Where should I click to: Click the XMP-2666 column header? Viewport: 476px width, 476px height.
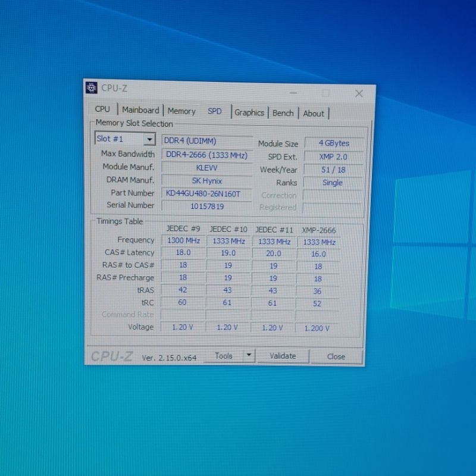click(x=319, y=230)
